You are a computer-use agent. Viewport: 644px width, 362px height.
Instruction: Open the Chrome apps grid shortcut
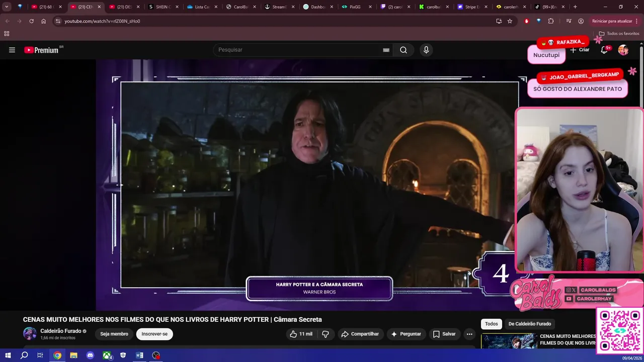pyautogui.click(x=7, y=34)
